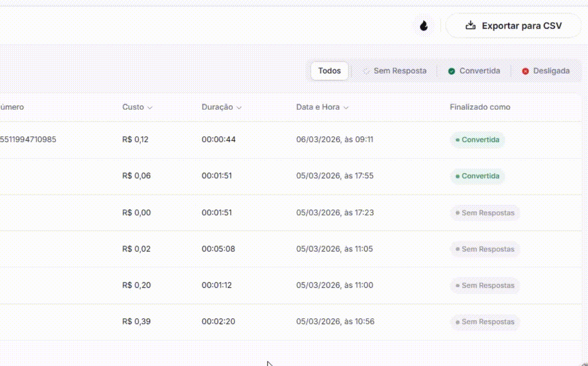Sort by Data e Hora column chevron
Viewport: 588px width, 366px height.
346,108
